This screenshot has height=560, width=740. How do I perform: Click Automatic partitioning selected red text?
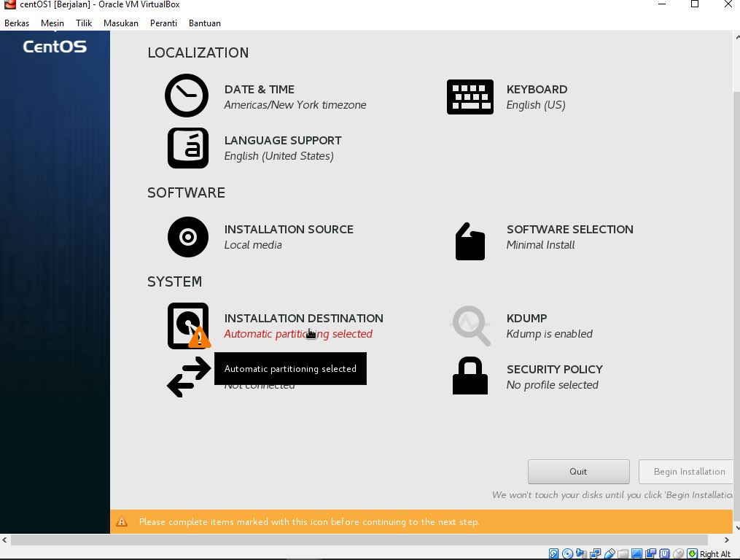click(298, 334)
